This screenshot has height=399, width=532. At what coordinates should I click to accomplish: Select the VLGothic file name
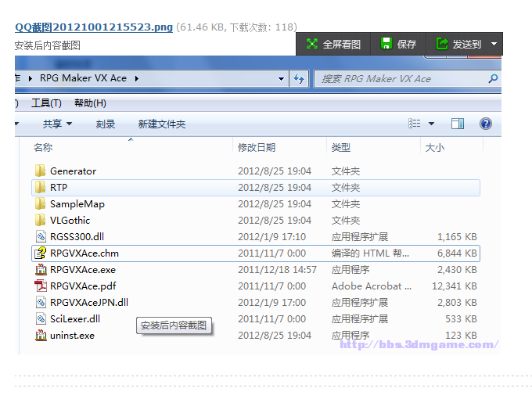[70, 220]
